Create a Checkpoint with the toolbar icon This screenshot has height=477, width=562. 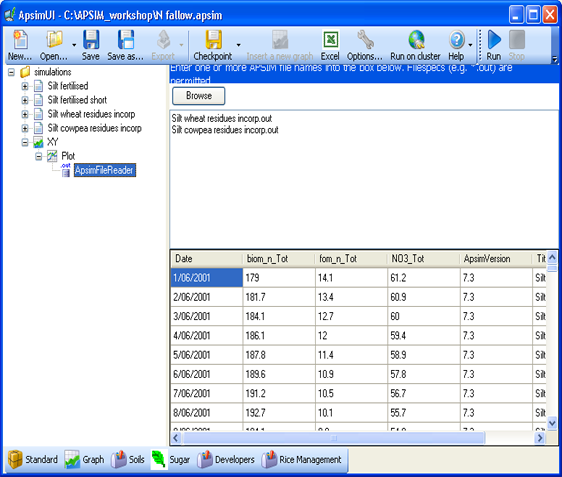click(x=213, y=40)
